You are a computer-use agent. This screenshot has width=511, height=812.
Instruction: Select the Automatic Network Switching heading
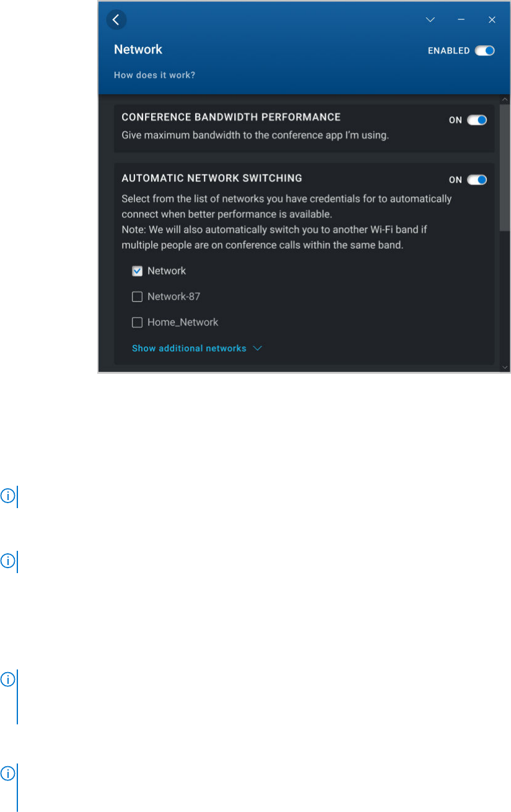(212, 178)
